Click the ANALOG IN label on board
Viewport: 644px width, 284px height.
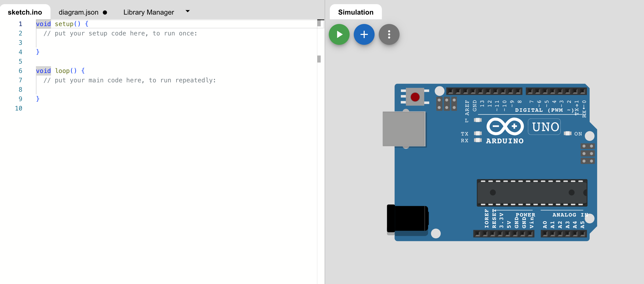click(x=570, y=215)
